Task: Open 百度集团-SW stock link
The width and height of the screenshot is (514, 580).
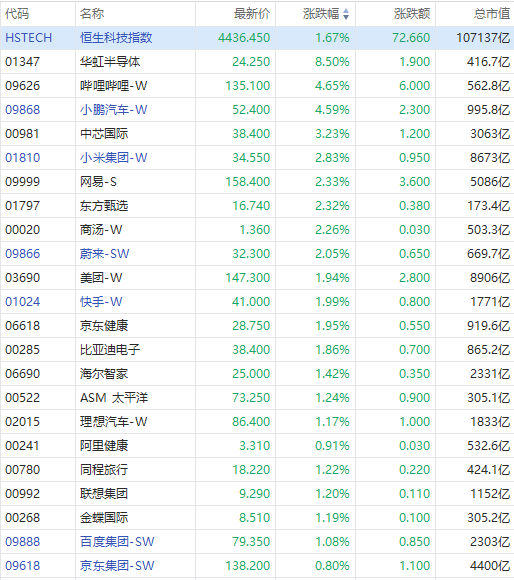Action: coord(117,542)
